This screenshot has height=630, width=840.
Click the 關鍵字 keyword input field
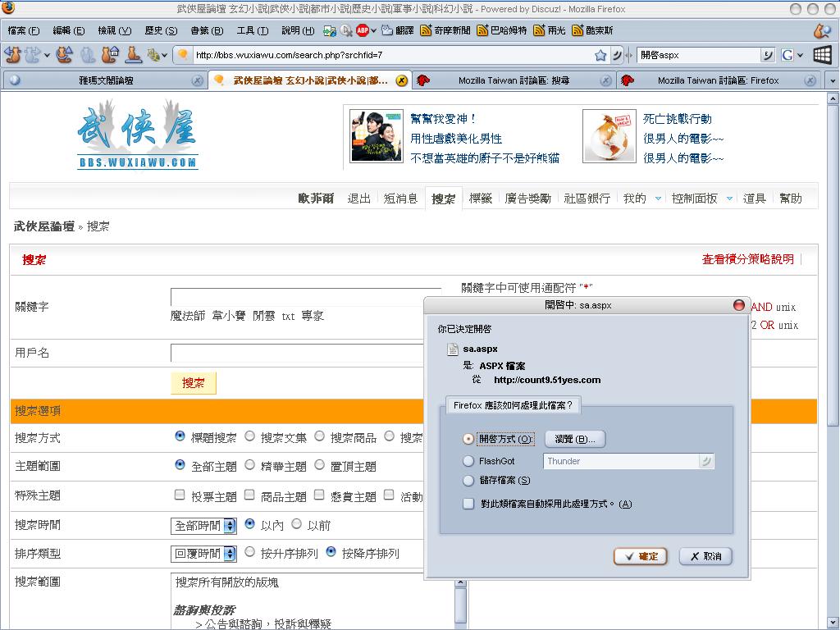coord(305,296)
